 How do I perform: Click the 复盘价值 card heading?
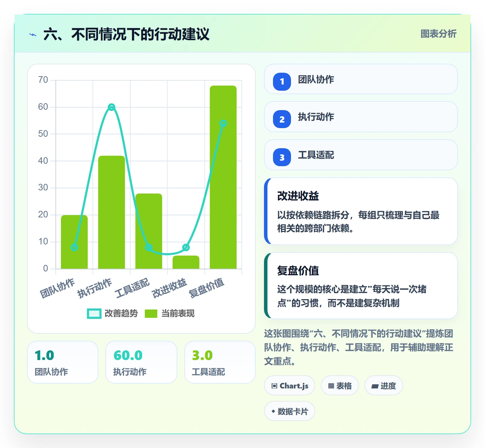[x=298, y=270]
